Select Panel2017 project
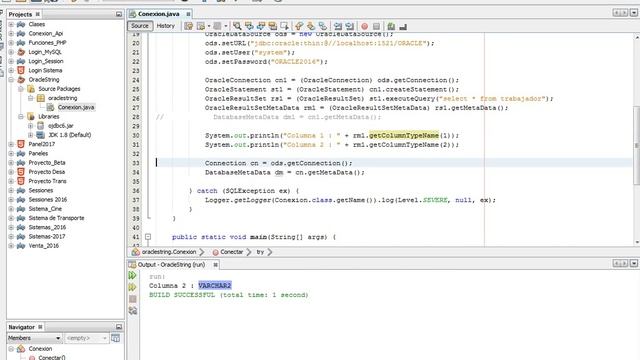The image size is (640, 360). pyautogui.click(x=41, y=144)
